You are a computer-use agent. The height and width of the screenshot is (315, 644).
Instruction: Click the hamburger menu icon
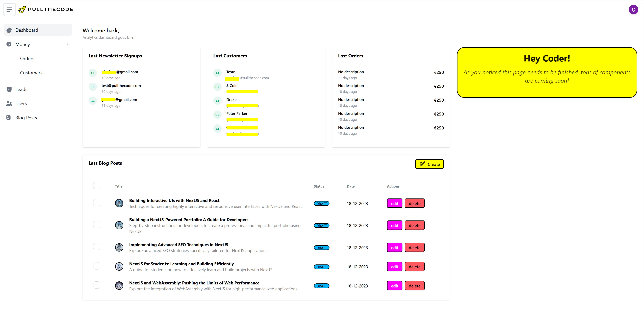tap(10, 10)
